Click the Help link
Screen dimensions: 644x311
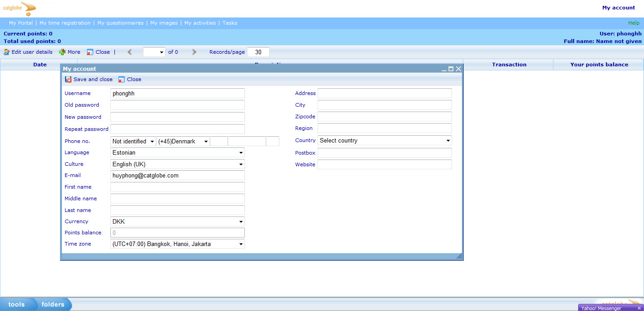tap(633, 23)
